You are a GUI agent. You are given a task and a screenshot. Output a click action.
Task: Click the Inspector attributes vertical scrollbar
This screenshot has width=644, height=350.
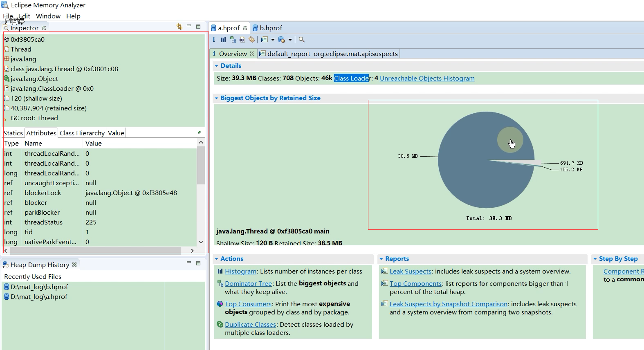[201, 192]
